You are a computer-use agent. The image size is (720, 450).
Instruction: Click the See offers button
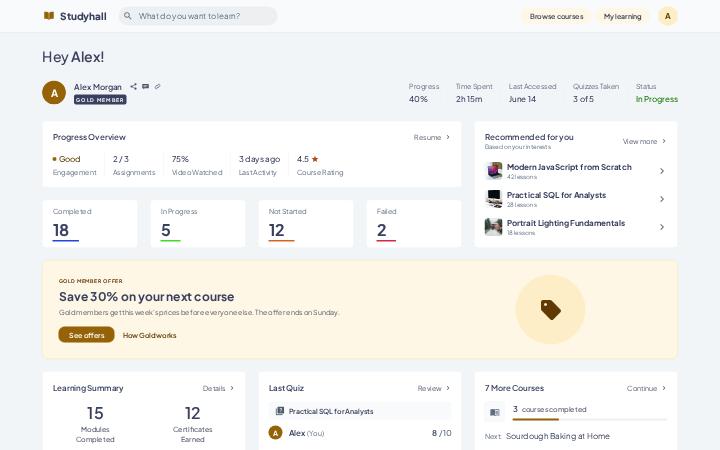pyautogui.click(x=86, y=335)
